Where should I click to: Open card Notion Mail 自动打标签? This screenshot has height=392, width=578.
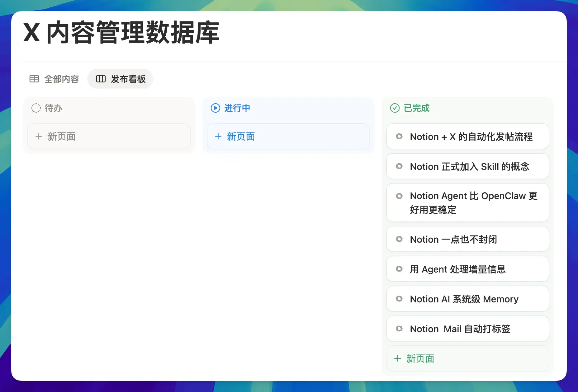[x=460, y=329]
